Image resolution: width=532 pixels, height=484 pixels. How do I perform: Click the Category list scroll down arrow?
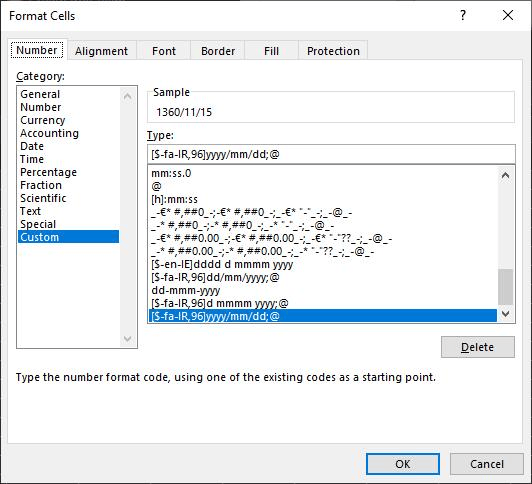128,338
